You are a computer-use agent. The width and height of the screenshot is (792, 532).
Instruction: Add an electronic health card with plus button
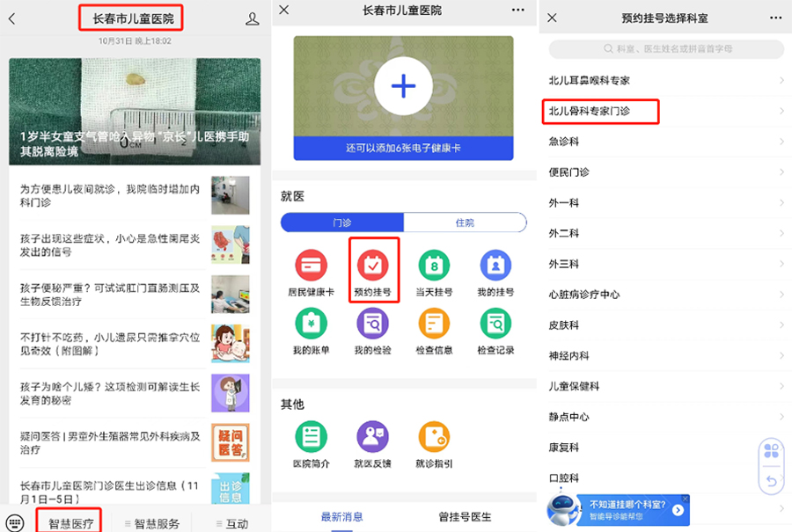pyautogui.click(x=403, y=85)
